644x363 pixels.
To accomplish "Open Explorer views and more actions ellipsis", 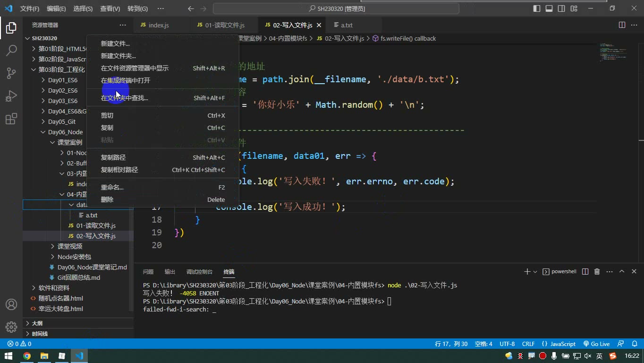I will pyautogui.click(x=123, y=25).
